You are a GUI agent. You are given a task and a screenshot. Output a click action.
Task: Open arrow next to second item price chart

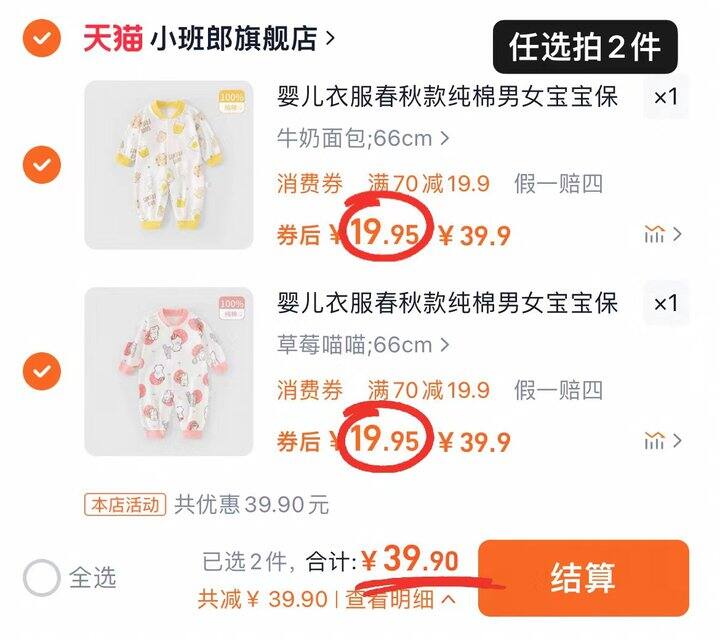pyautogui.click(x=677, y=441)
